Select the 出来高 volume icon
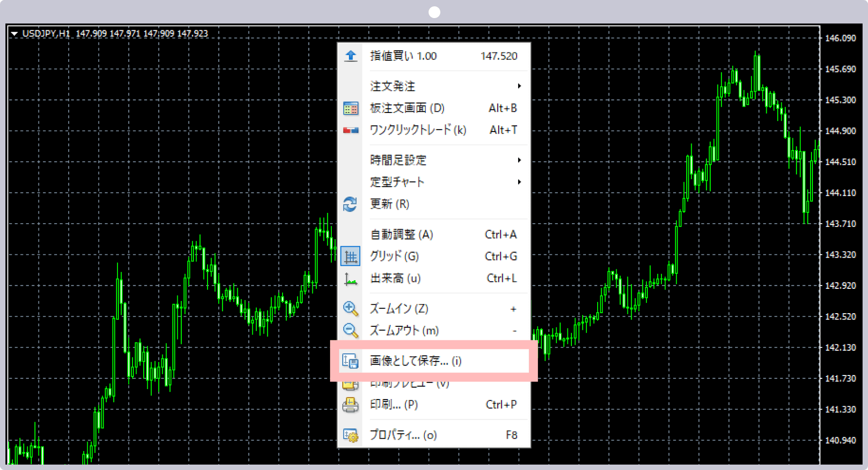The width and height of the screenshot is (868, 470). click(x=350, y=278)
